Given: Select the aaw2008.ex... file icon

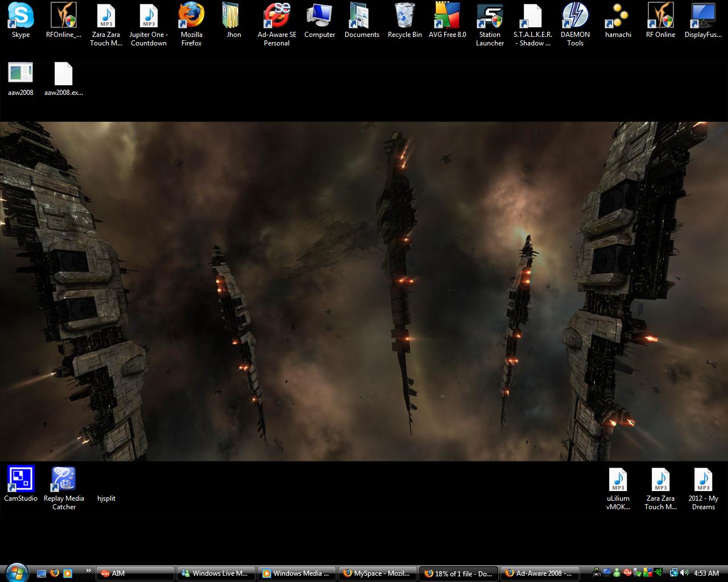Looking at the screenshot, I should point(64,79).
